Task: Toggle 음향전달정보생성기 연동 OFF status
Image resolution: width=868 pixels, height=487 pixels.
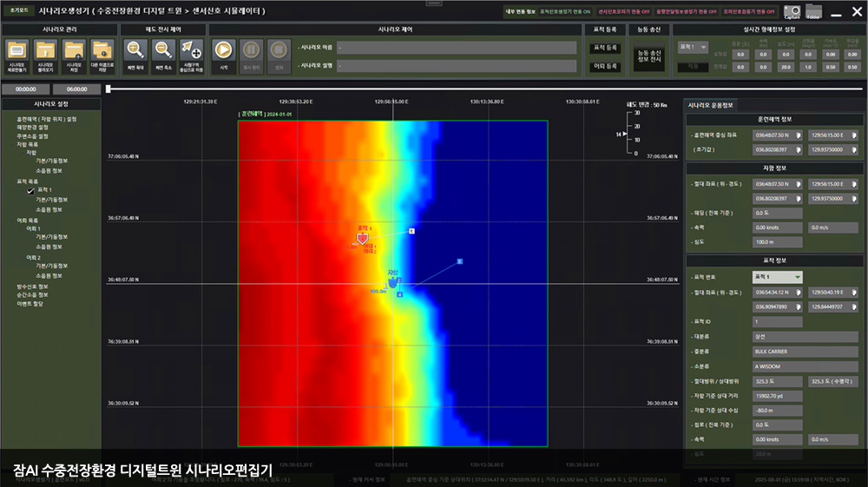Action: [x=687, y=11]
